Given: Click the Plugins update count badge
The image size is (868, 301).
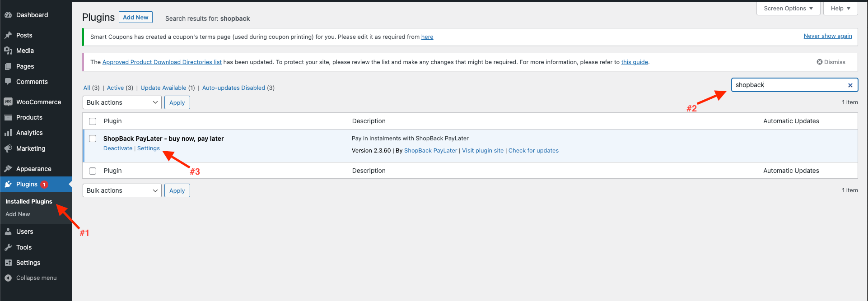Looking at the screenshot, I should click(x=44, y=184).
